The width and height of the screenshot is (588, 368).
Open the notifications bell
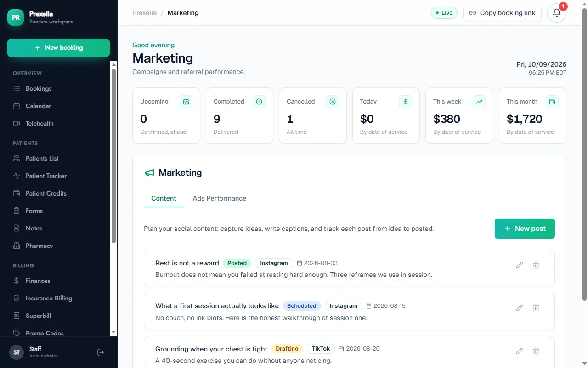tap(557, 13)
